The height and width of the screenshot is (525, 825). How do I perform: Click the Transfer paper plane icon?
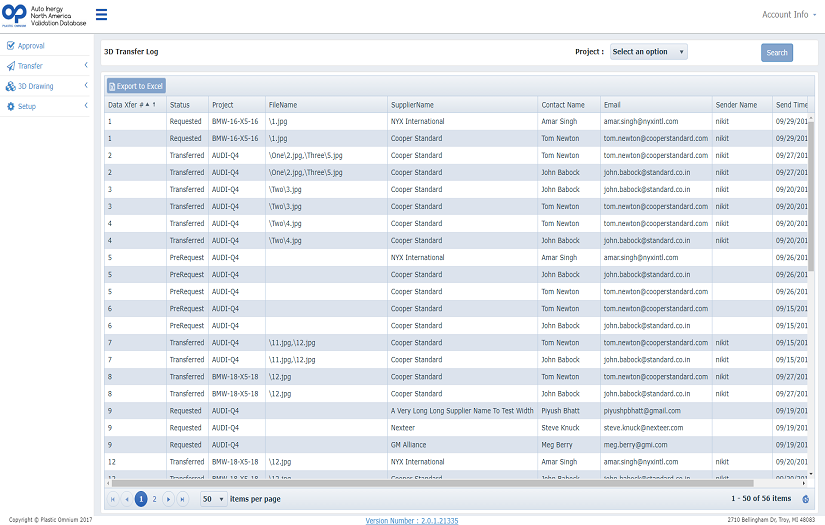tap(11, 66)
